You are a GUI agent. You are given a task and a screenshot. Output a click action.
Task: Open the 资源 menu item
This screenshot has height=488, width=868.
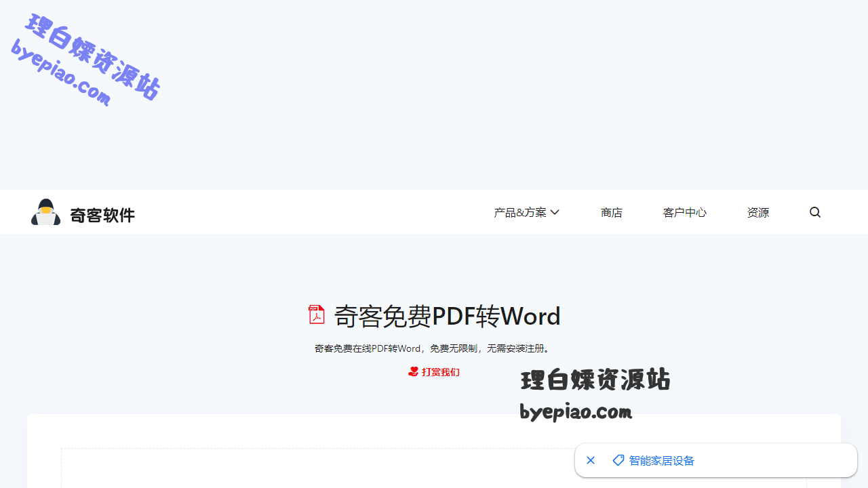pyautogui.click(x=758, y=212)
